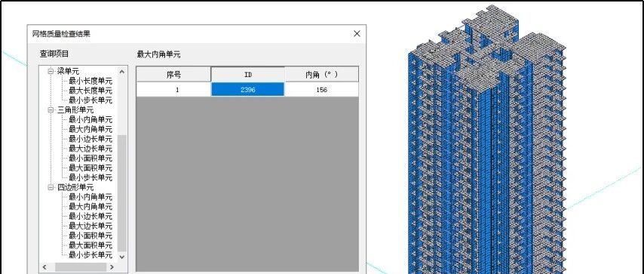This screenshot has width=644, height=274.
Task: Select 最小面积单元 under 三角形单元
Action: click(x=90, y=158)
